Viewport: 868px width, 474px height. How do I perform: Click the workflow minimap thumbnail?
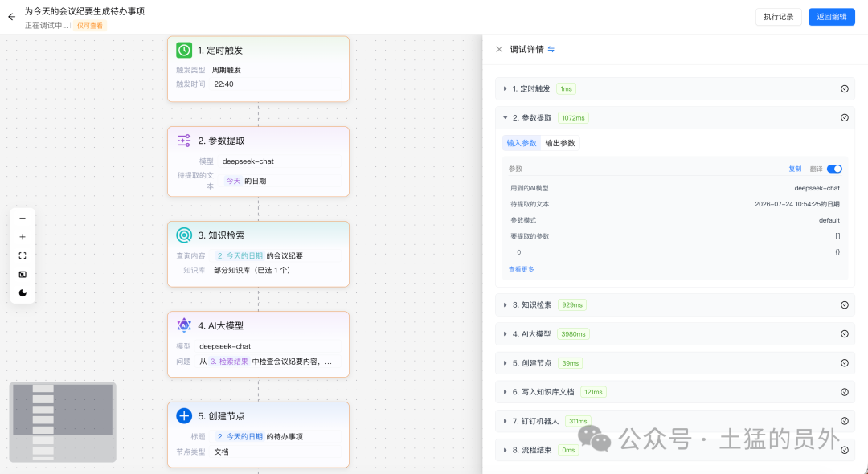(x=63, y=422)
